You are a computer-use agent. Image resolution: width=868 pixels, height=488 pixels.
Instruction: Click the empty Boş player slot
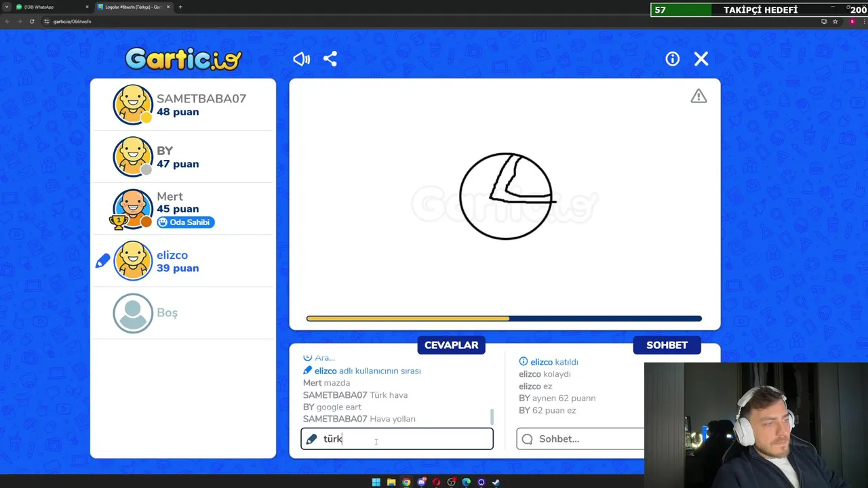[x=183, y=313]
